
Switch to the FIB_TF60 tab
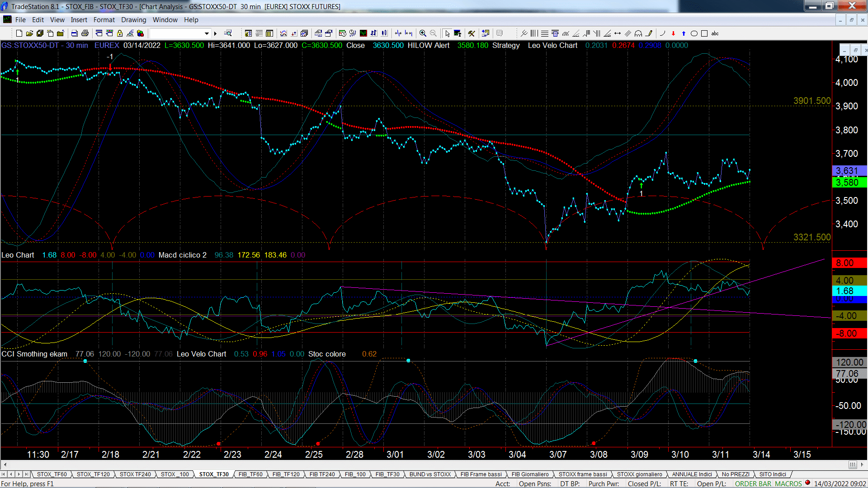[250, 474]
